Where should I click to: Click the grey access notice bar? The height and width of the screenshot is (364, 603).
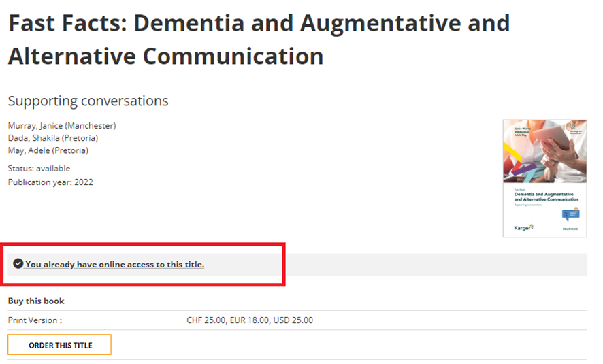tap(297, 265)
